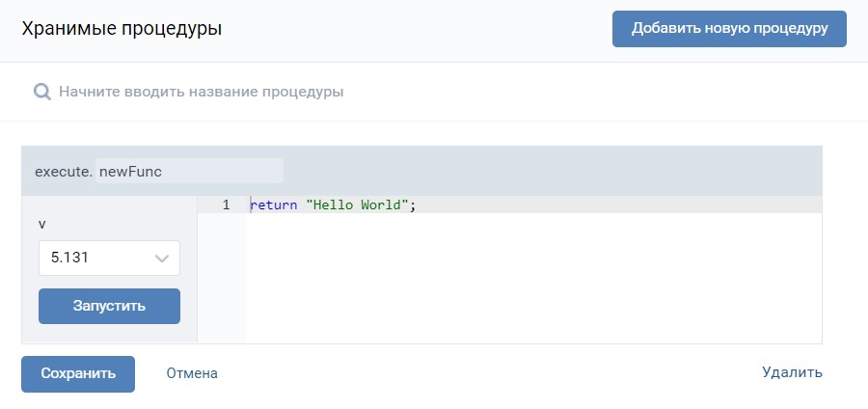
Task: Focus the procedure name search field
Action: coord(434,92)
